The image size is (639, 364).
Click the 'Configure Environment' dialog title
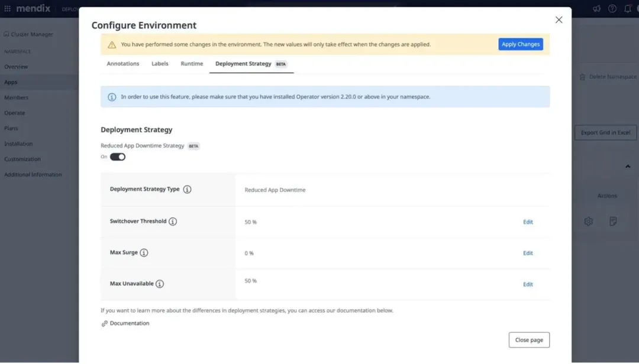(144, 25)
